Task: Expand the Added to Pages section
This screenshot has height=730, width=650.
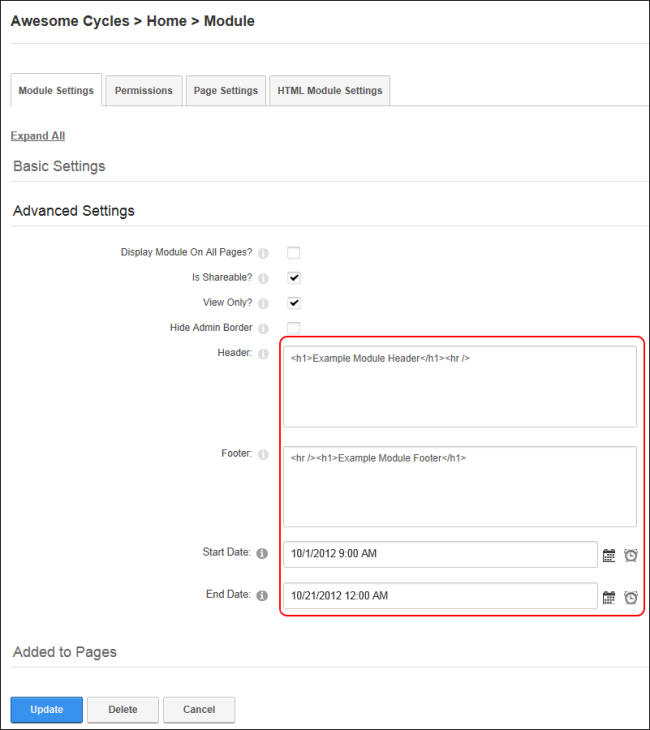Action: point(65,652)
